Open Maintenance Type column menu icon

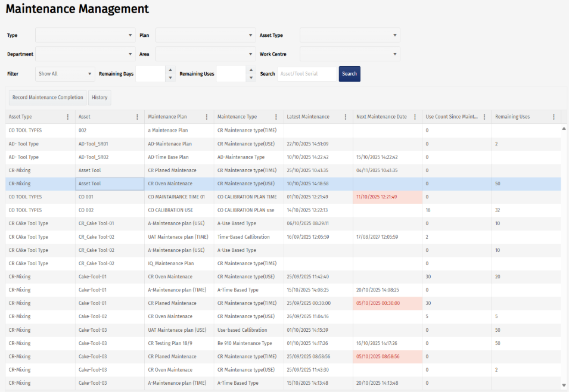pos(276,117)
